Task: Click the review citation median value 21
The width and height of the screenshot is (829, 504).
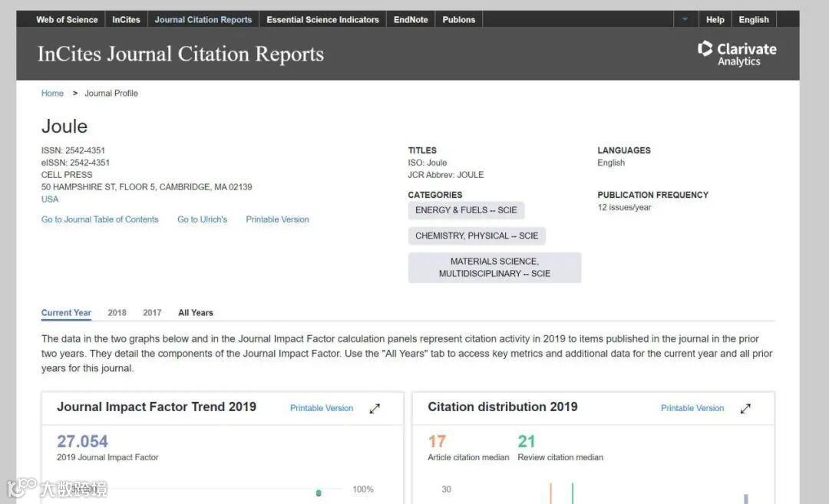Action: tap(527, 441)
